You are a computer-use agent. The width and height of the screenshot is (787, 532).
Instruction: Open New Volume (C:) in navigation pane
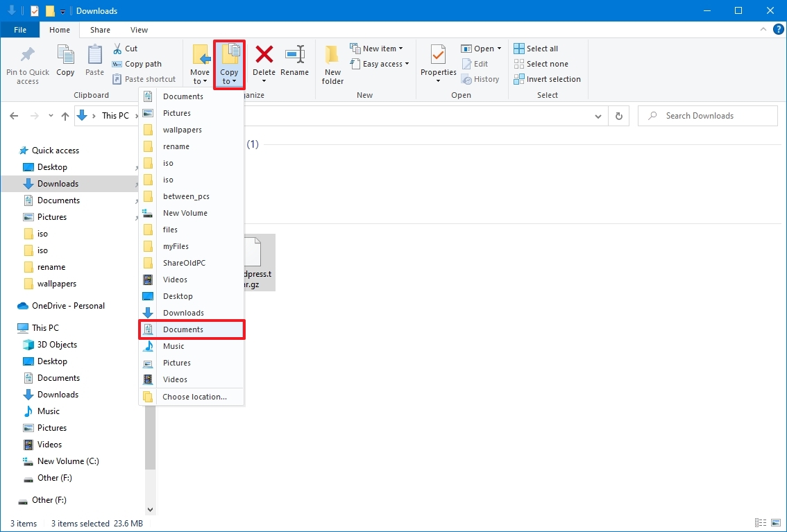68,461
